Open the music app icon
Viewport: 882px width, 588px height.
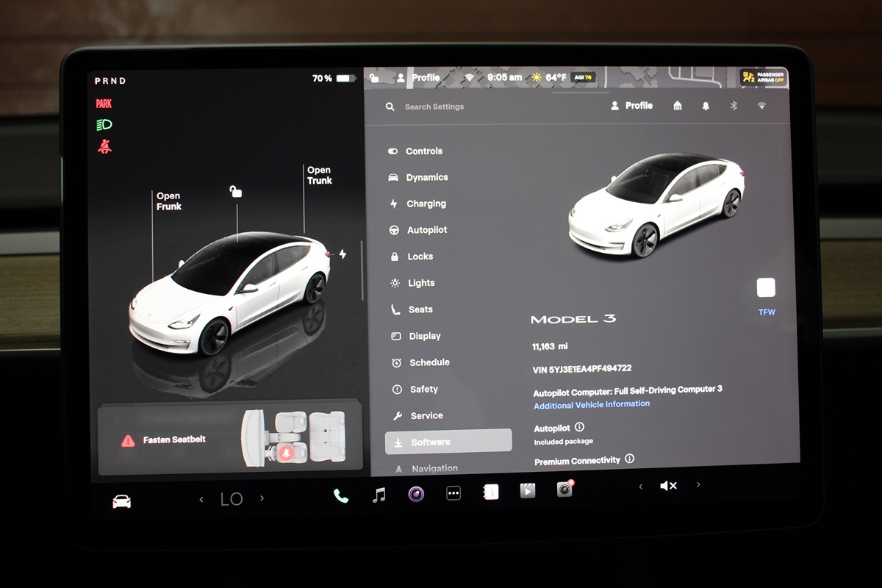pyautogui.click(x=379, y=495)
